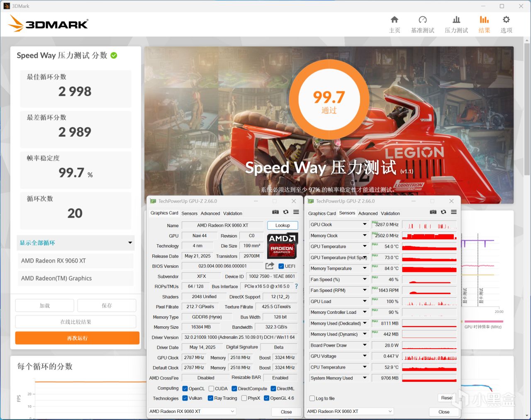Switch to Validation tab in left GPU-Z window
Image resolution: width=531 pixels, height=420 pixels.
point(233,214)
